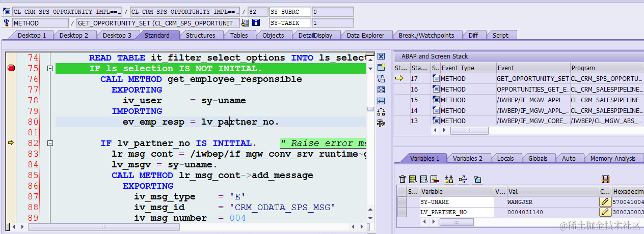
Task: Click the Variables table horizontal scrollbar thumb
Action: tap(456, 222)
